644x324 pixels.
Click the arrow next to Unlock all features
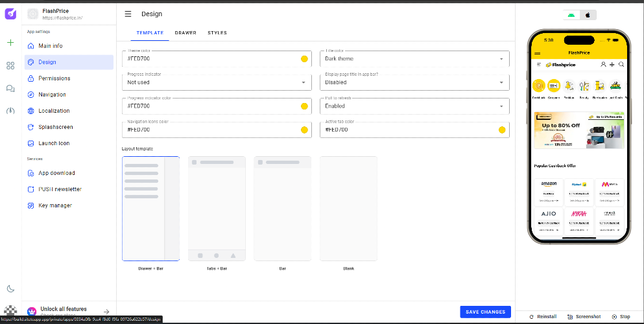pyautogui.click(x=106, y=312)
